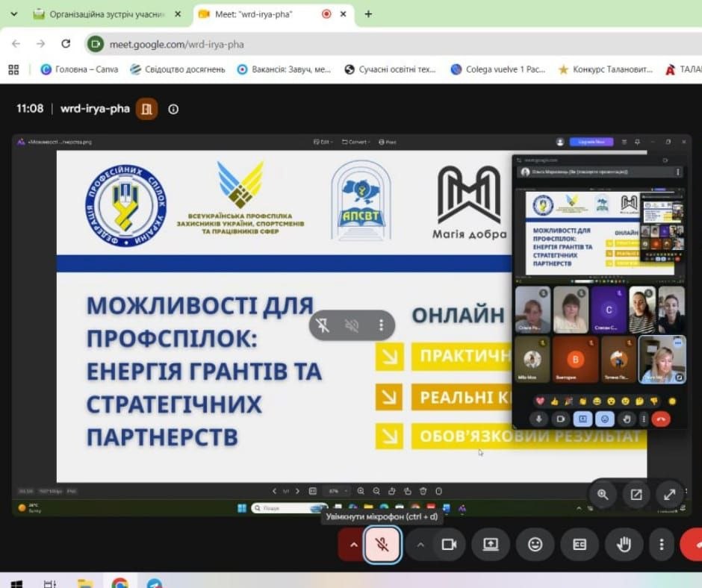Go back in browser history
The image size is (702, 588).
click(16, 44)
